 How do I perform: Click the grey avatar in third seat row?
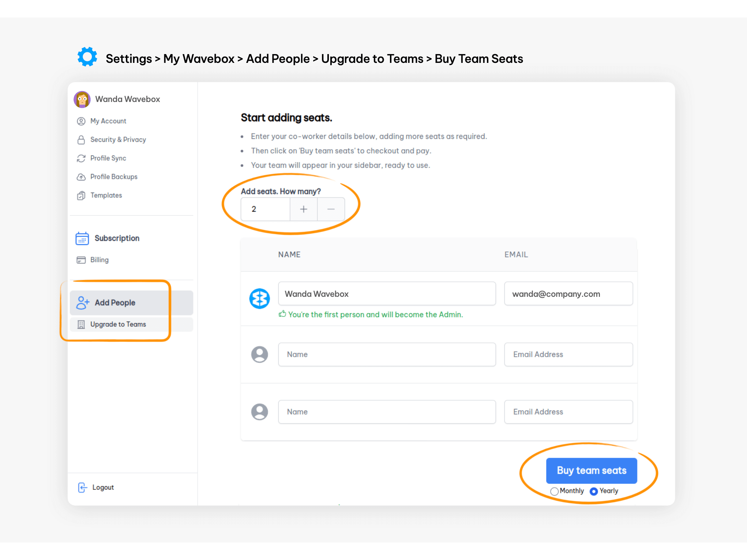tap(260, 412)
